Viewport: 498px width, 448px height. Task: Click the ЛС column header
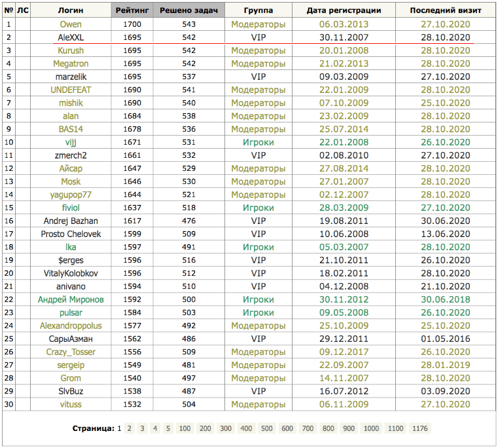(x=23, y=11)
